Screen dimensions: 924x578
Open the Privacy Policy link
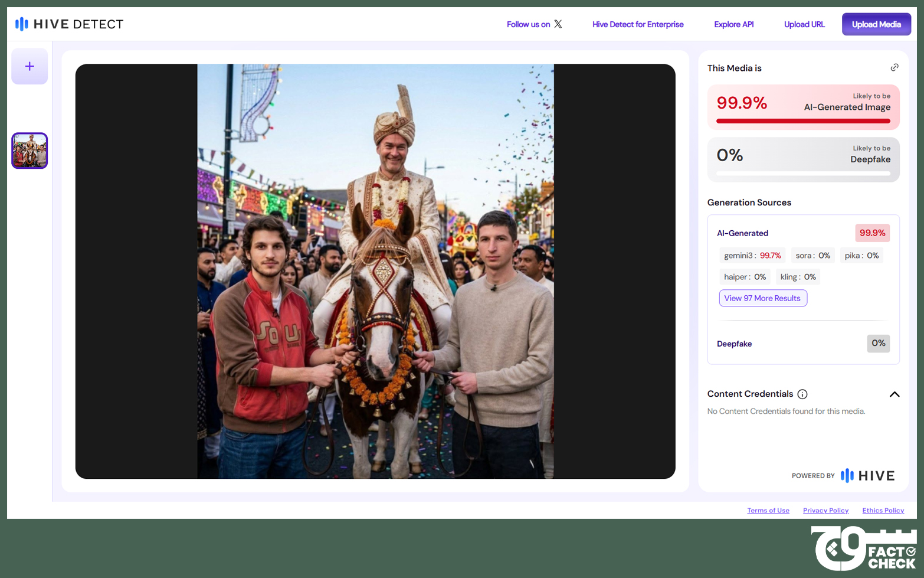825,511
